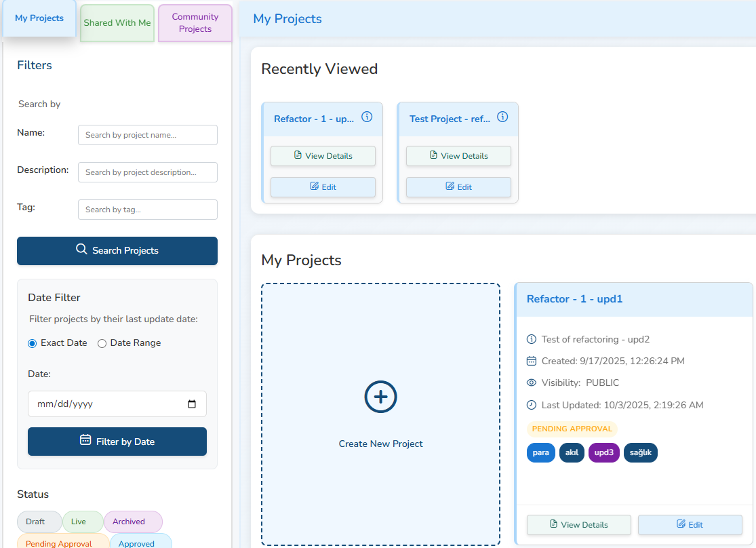Click the Search Projects button
The width and height of the screenshot is (756, 548).
tap(117, 251)
